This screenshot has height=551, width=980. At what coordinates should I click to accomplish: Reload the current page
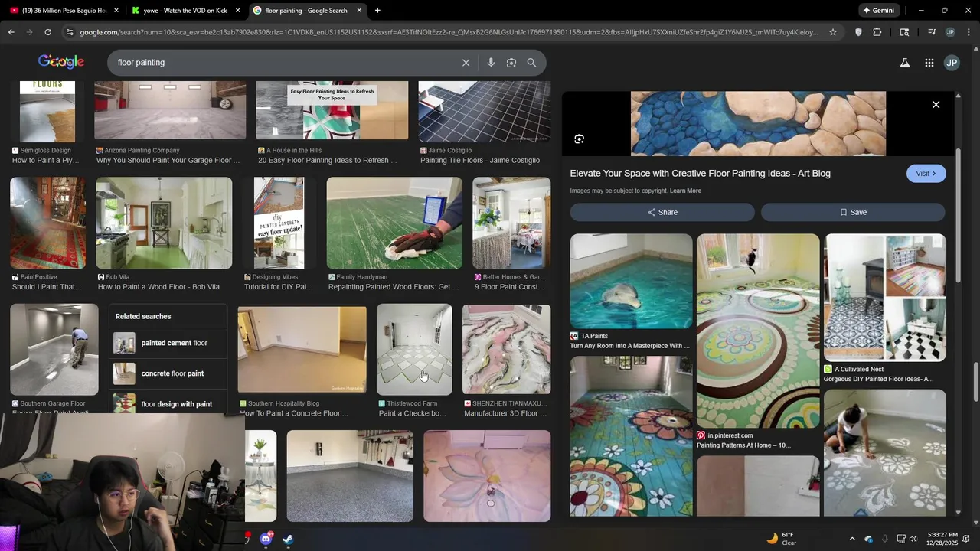point(47,32)
